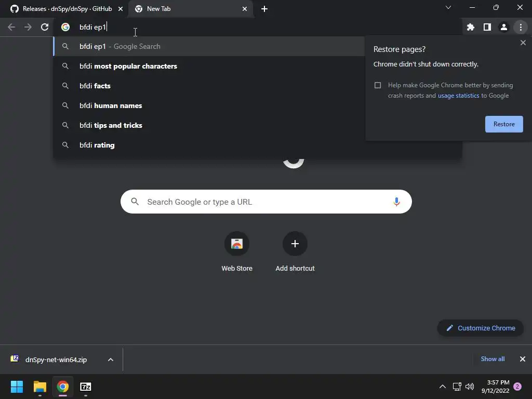Start voice search with the microphone icon

(x=396, y=202)
